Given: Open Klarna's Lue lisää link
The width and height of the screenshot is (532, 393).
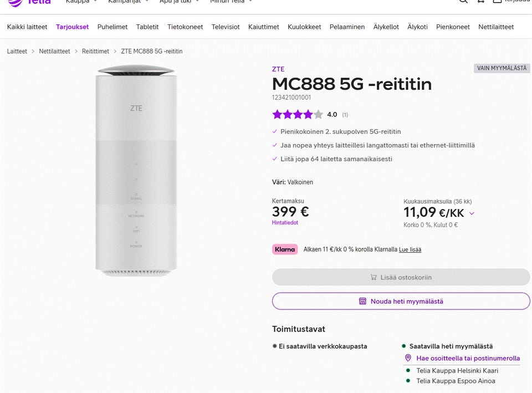Looking at the screenshot, I should point(410,249).
